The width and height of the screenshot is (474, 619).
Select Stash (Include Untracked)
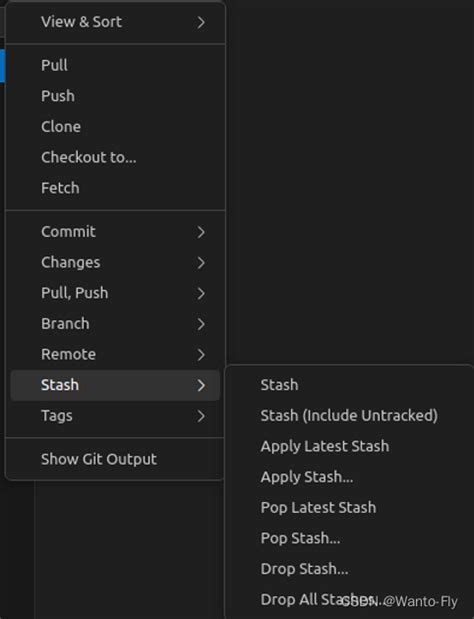[x=349, y=416]
